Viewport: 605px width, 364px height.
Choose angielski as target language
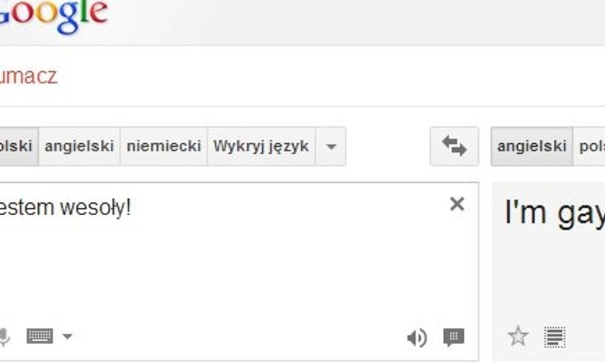[x=532, y=147]
